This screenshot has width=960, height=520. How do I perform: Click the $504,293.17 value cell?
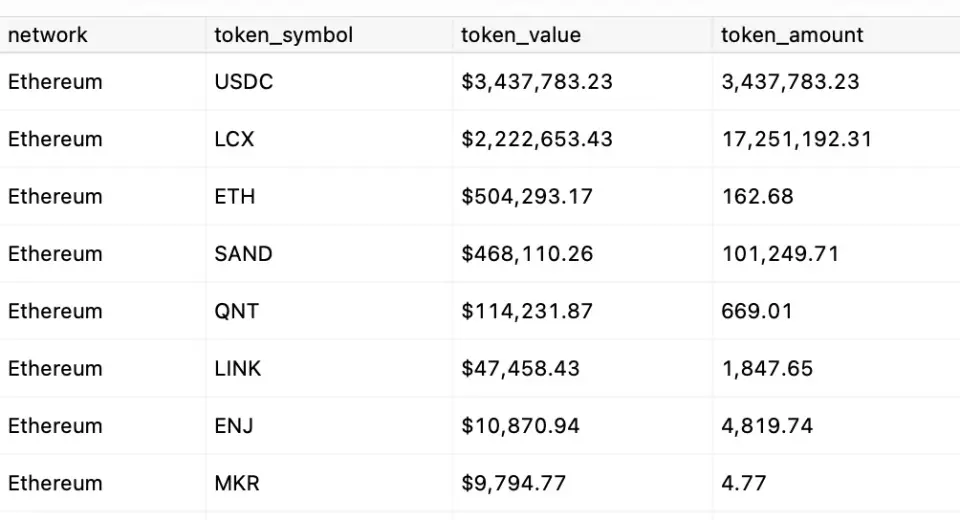[527, 196]
